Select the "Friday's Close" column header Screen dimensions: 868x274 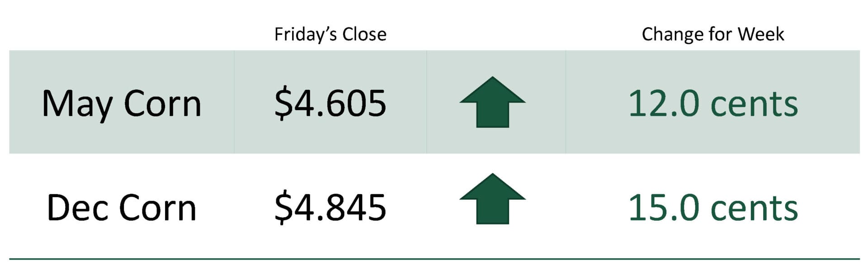point(330,34)
